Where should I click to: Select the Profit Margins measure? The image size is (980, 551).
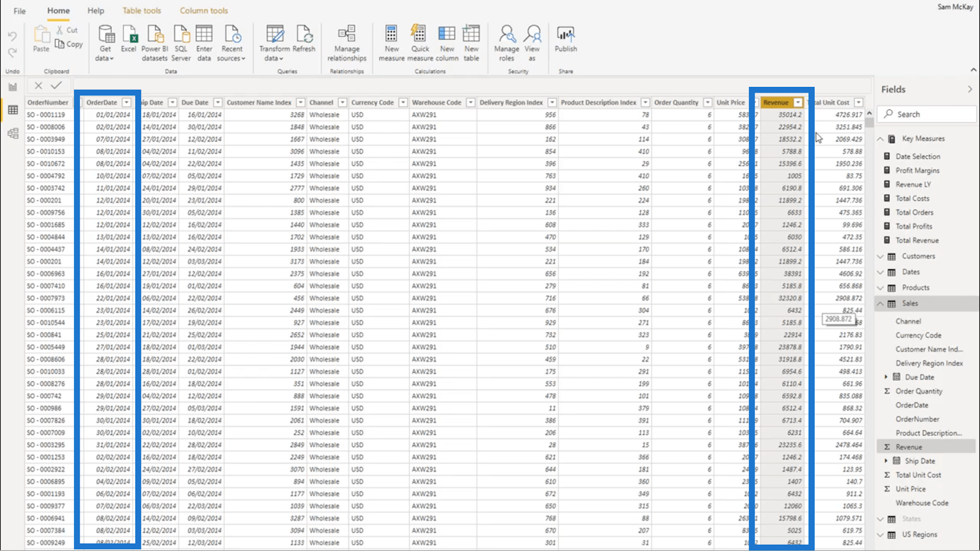917,170
